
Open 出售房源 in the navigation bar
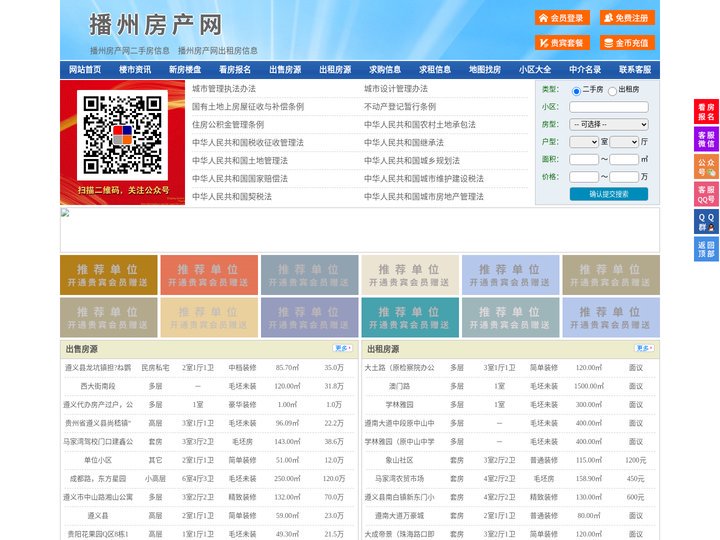click(x=285, y=70)
